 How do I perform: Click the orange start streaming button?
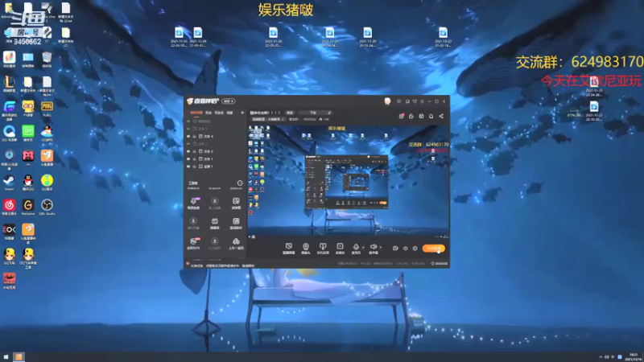tap(433, 249)
